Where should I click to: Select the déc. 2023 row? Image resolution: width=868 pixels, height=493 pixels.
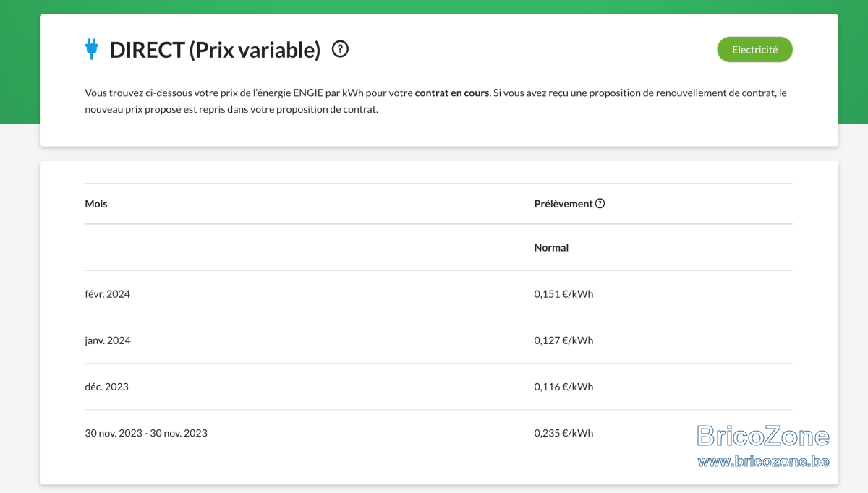(439, 387)
